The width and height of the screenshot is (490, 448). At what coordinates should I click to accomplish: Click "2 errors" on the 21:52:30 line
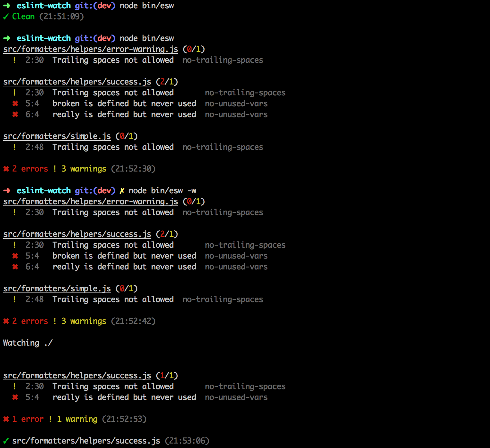coord(30,169)
